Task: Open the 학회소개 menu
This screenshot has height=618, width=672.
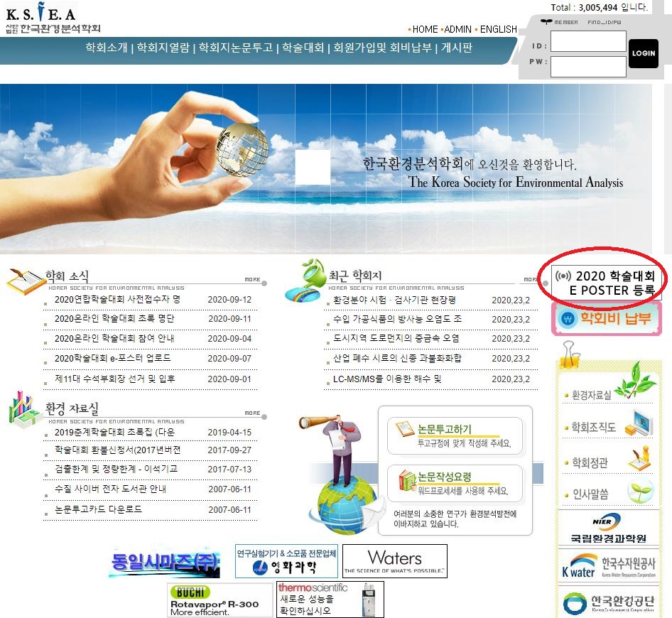Action: (x=106, y=48)
